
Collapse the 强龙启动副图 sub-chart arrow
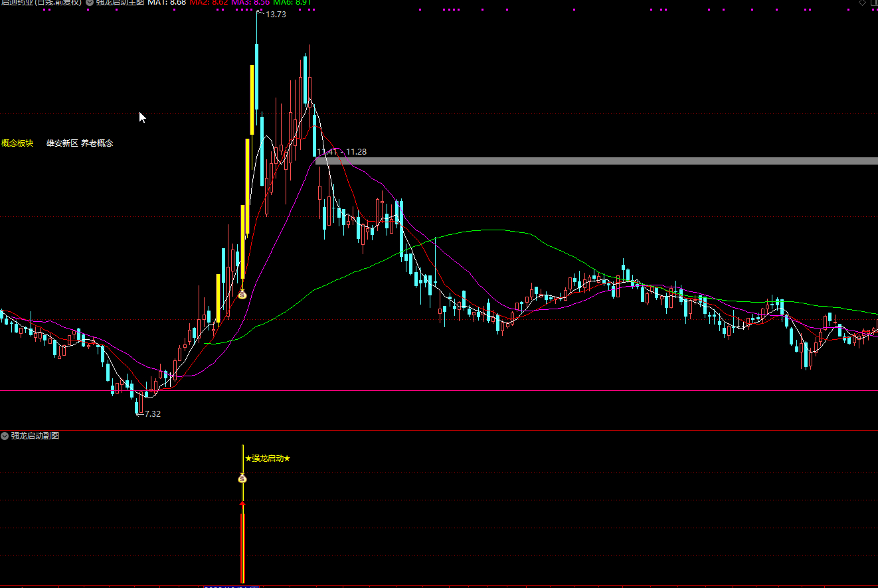pyautogui.click(x=5, y=436)
